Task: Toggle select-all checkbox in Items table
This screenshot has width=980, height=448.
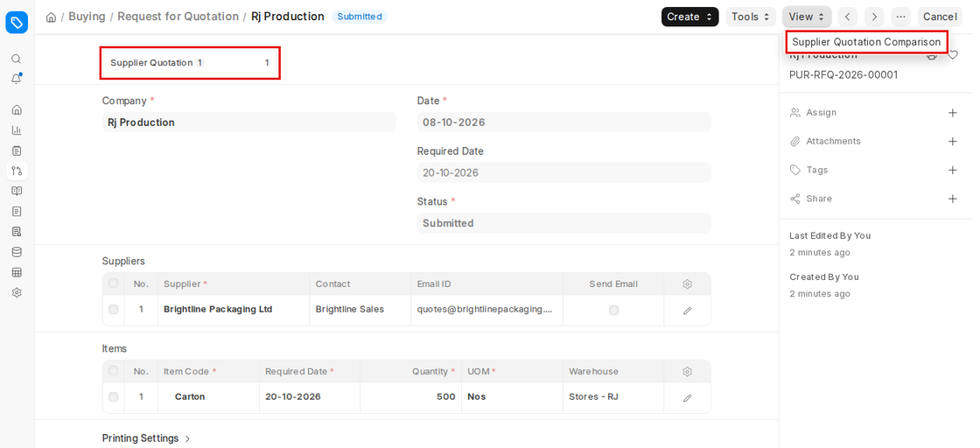Action: tap(113, 370)
